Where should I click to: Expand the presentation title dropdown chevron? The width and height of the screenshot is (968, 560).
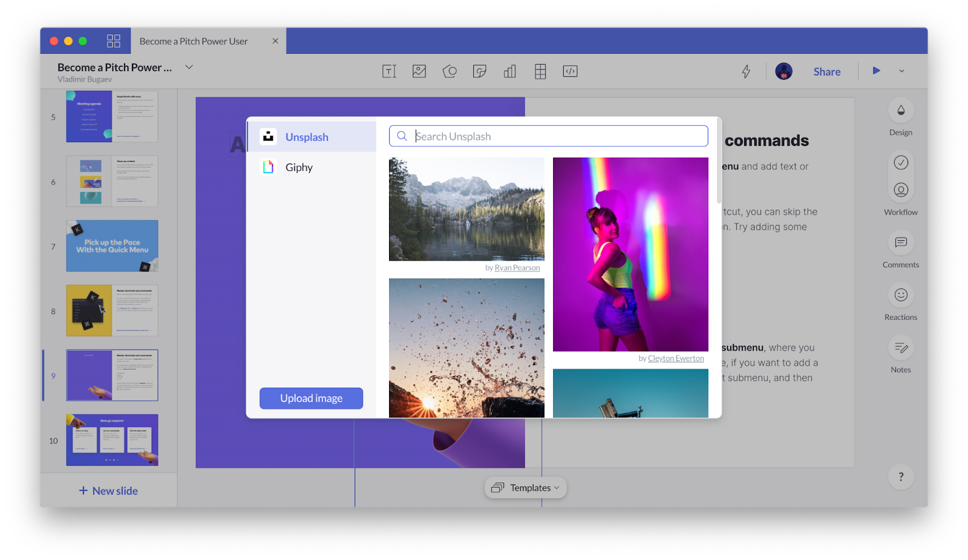tap(189, 67)
